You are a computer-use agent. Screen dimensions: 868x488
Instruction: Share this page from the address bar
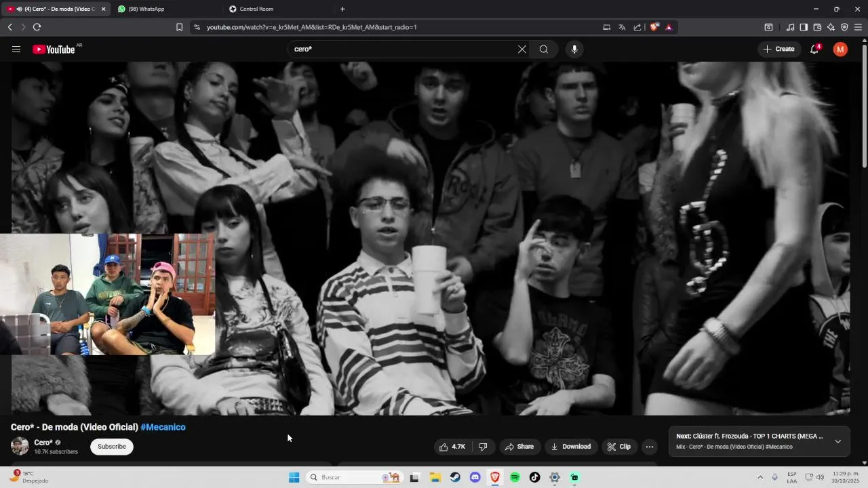click(637, 27)
